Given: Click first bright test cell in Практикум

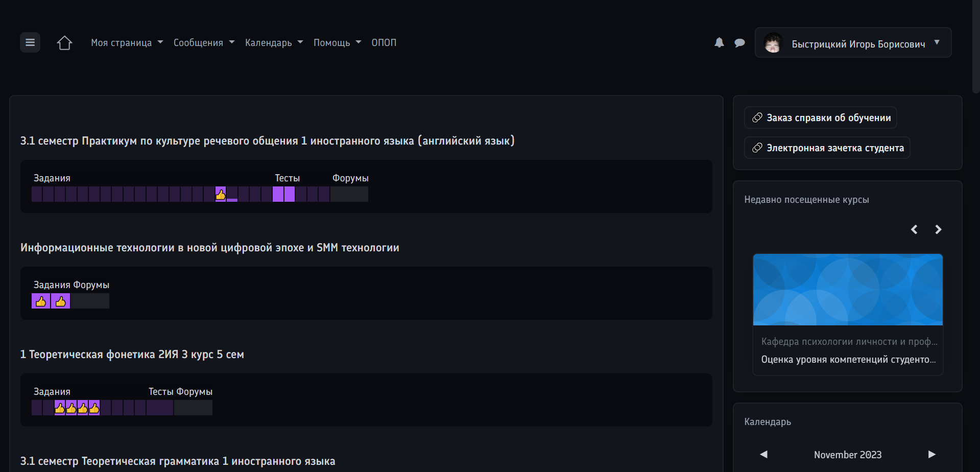Looking at the screenshot, I should (278, 194).
